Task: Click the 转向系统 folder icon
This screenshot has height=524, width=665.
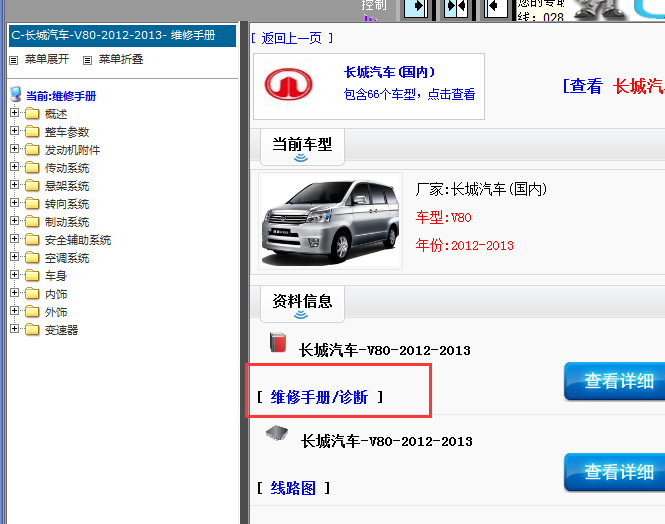Action: coord(32,203)
